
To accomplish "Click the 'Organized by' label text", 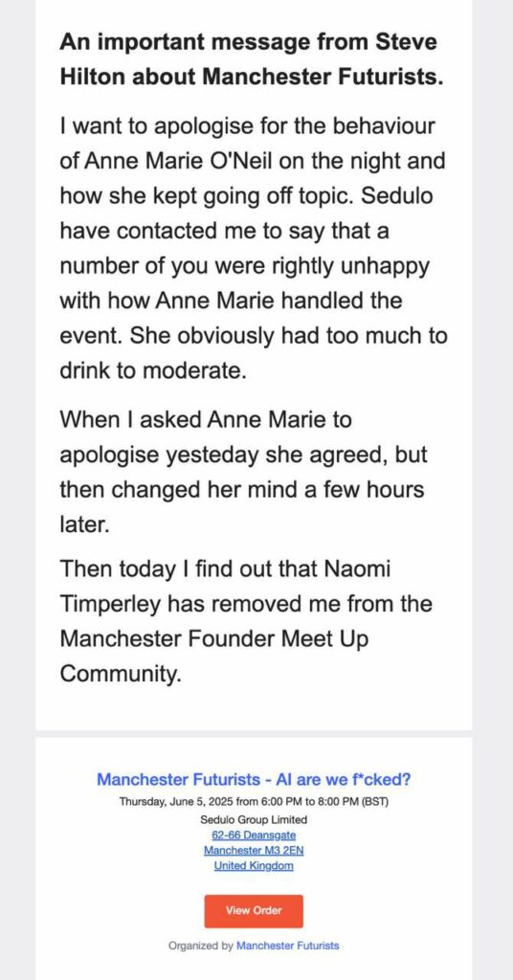I will point(201,946).
